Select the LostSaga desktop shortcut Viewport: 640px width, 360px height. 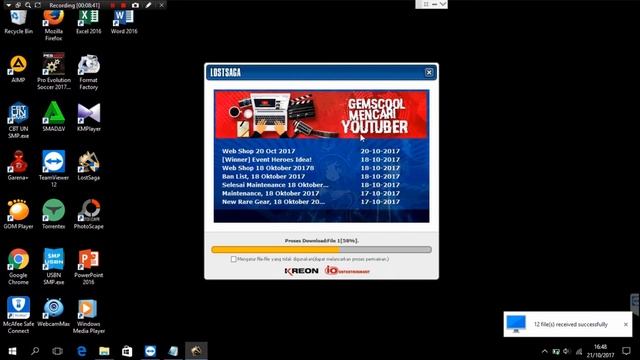[89, 166]
